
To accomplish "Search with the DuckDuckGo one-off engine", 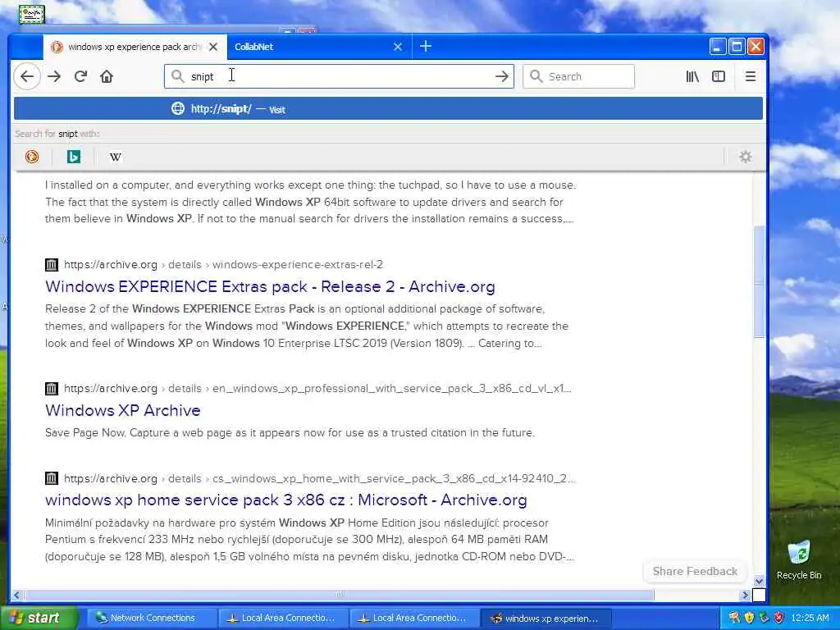I will [32, 157].
